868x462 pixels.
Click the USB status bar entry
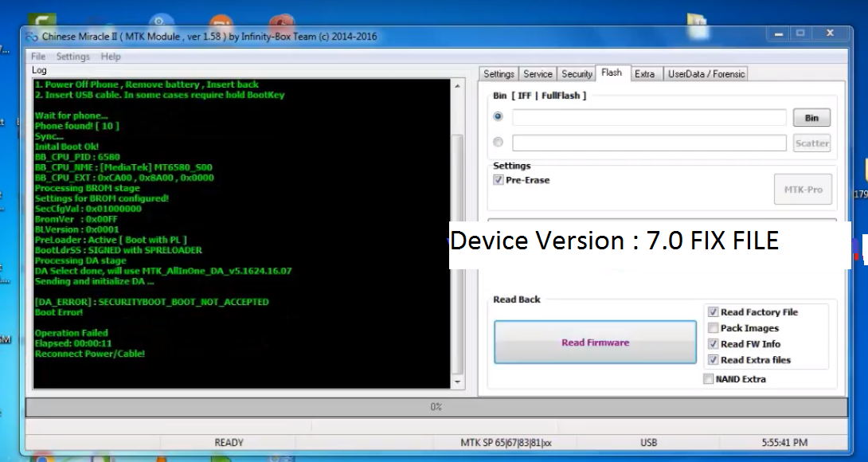[x=648, y=443]
